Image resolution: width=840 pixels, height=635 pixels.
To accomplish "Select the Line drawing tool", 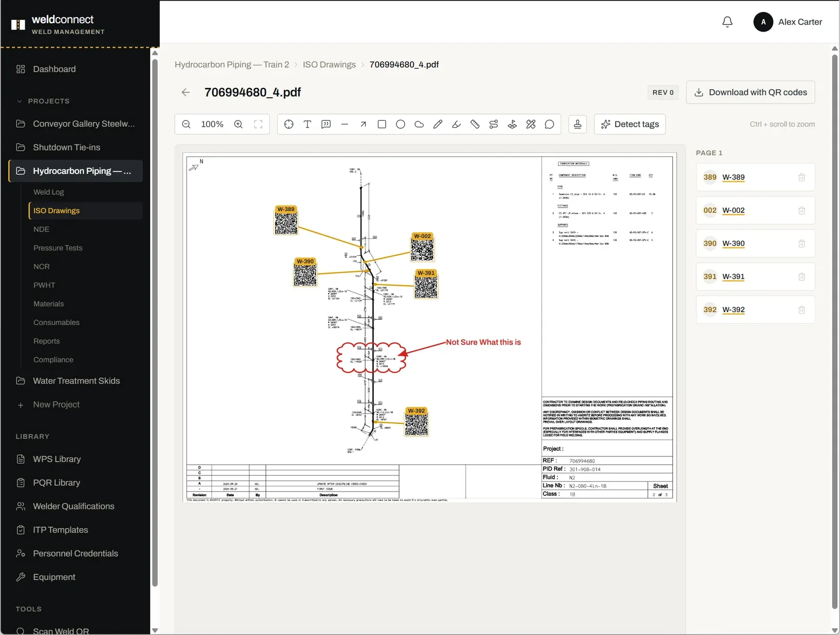I will pyautogui.click(x=345, y=124).
